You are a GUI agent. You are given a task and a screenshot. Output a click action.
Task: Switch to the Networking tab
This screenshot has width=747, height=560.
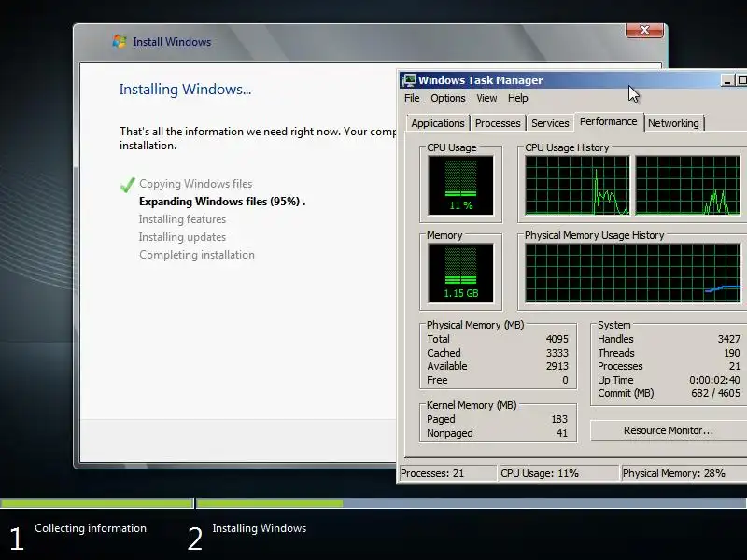pos(673,123)
